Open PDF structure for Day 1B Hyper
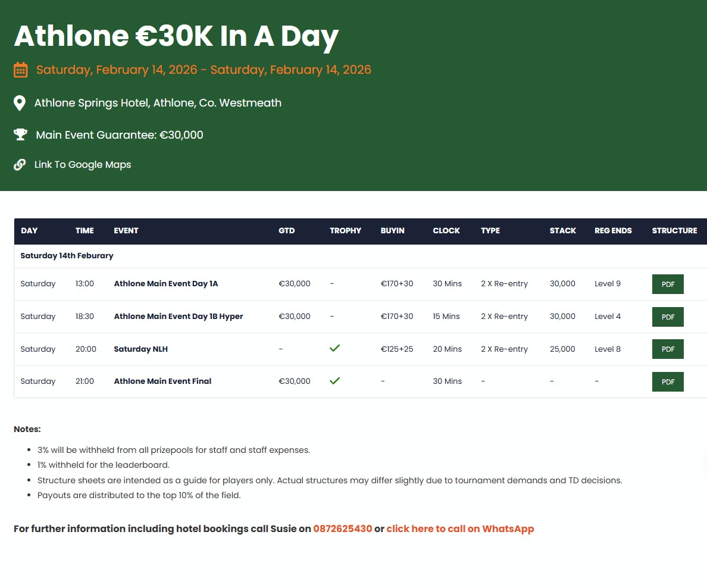Screen dimensions: 707x588 (668, 317)
